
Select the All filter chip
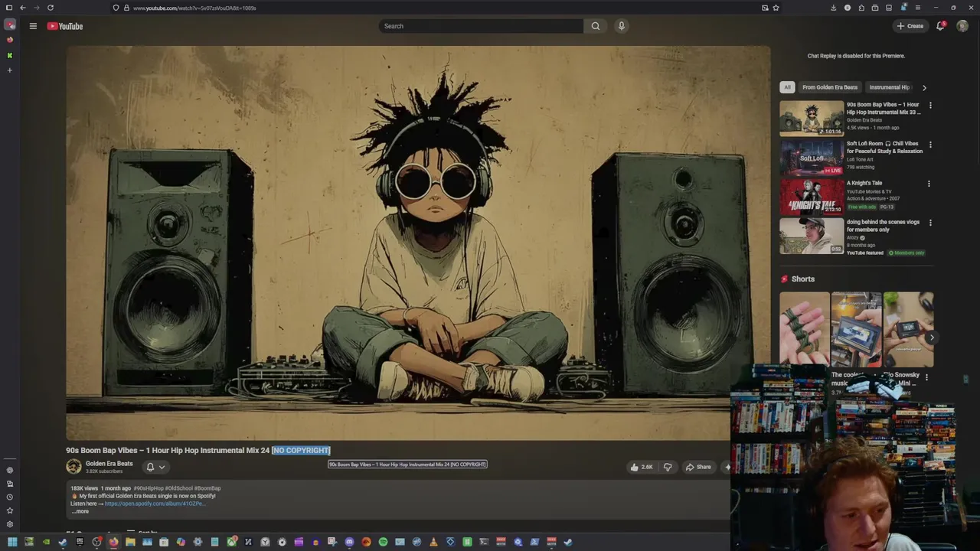[x=787, y=87]
